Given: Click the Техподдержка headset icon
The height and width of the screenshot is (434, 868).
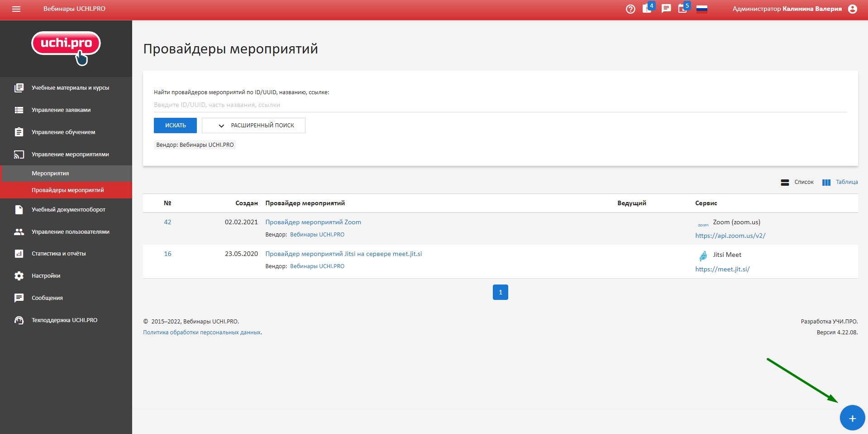Looking at the screenshot, I should point(19,320).
